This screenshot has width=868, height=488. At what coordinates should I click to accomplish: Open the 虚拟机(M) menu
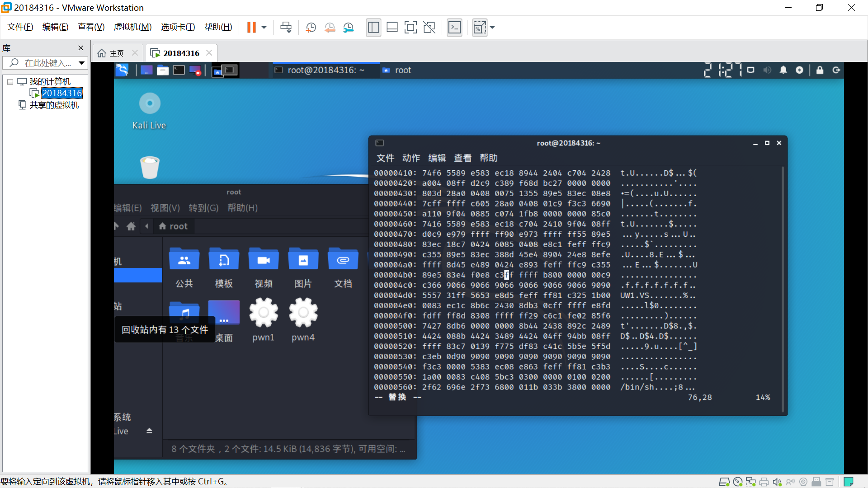132,27
